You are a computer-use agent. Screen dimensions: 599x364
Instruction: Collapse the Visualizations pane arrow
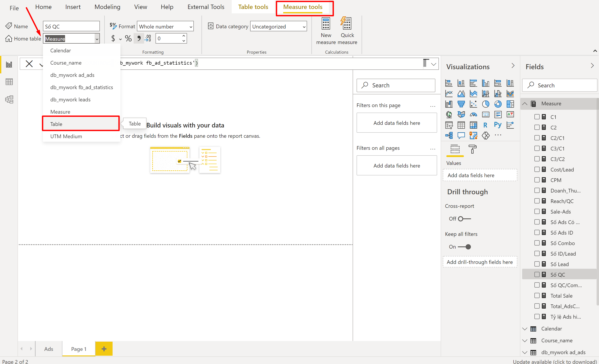coord(513,66)
